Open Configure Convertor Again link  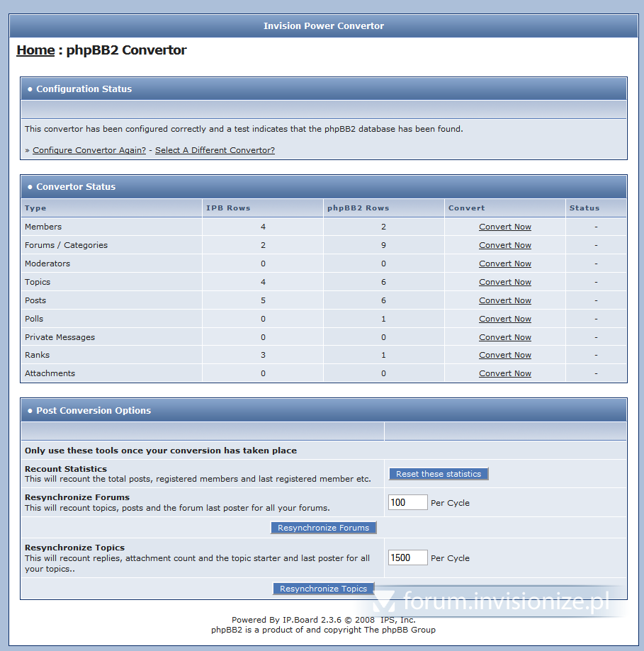coord(89,150)
